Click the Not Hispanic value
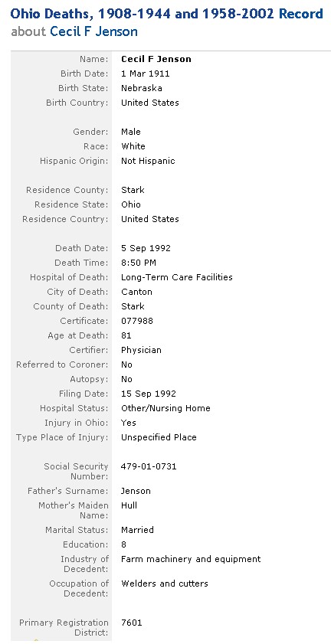This screenshot has width=331, height=644. point(148,161)
